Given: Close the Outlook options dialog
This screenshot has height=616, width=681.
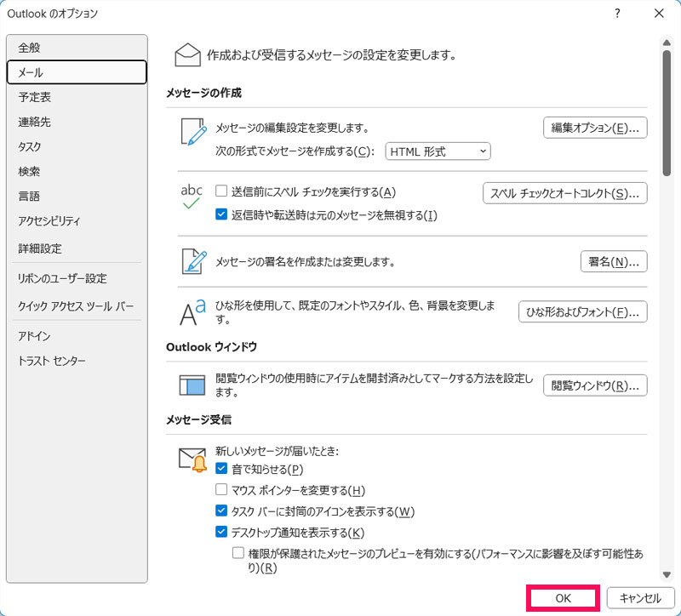Looking at the screenshot, I should [659, 14].
